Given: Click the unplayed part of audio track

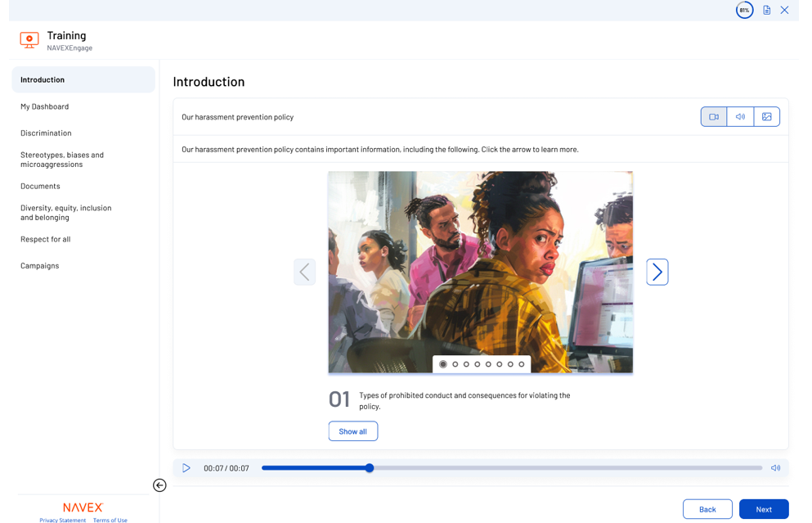Looking at the screenshot, I should tap(568, 468).
